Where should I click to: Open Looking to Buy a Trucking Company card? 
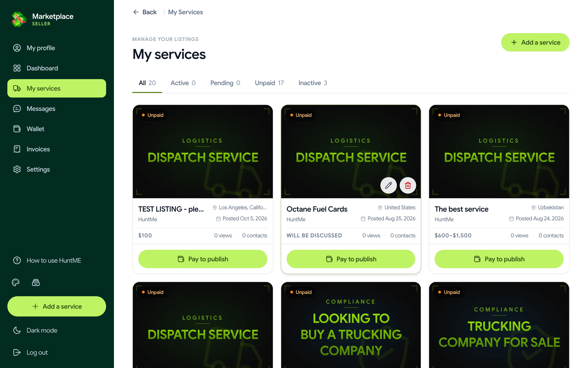351,325
